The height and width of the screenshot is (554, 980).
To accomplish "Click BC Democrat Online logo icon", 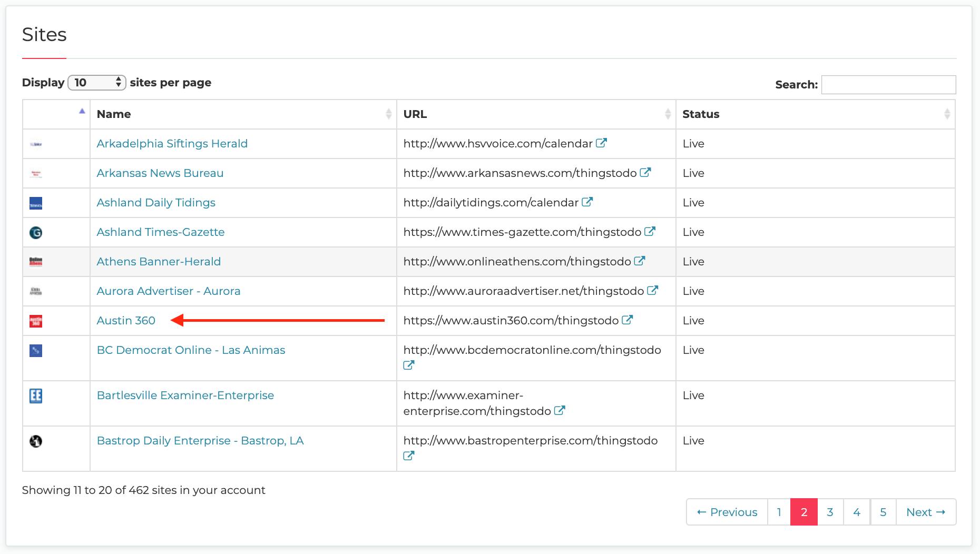I will 36,350.
